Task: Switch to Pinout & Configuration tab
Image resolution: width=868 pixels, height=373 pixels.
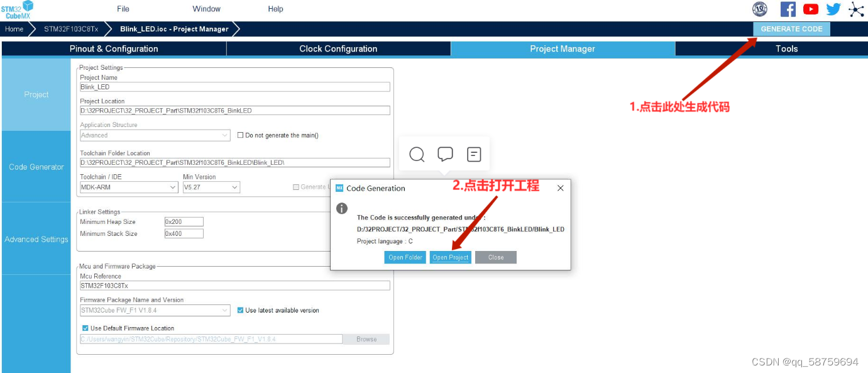Action: (x=114, y=48)
